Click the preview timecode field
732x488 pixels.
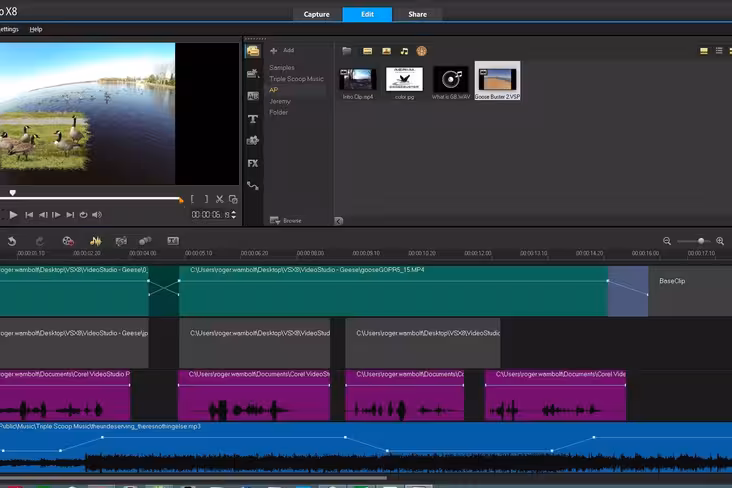tap(211, 215)
